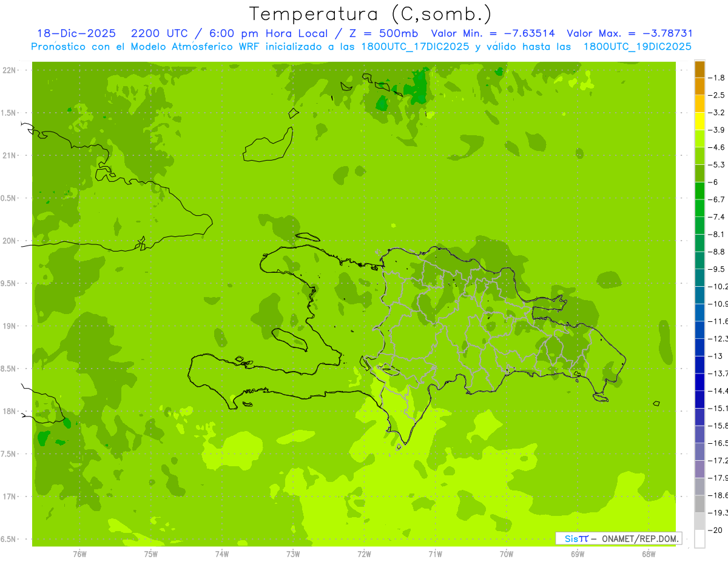728x562 pixels.
Task: Click "Valor Max. = -3.78731" text
Action: [x=629, y=33]
